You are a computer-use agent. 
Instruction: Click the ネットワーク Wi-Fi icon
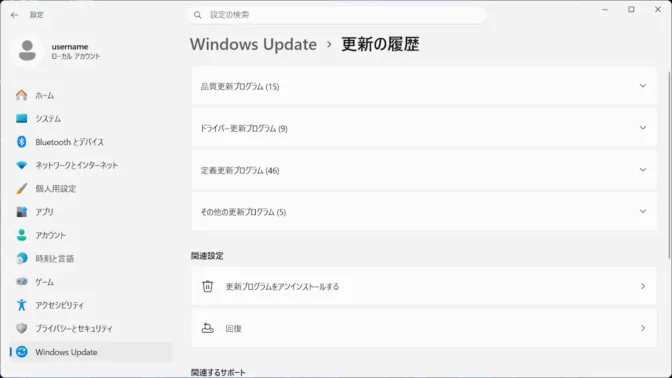click(x=21, y=165)
